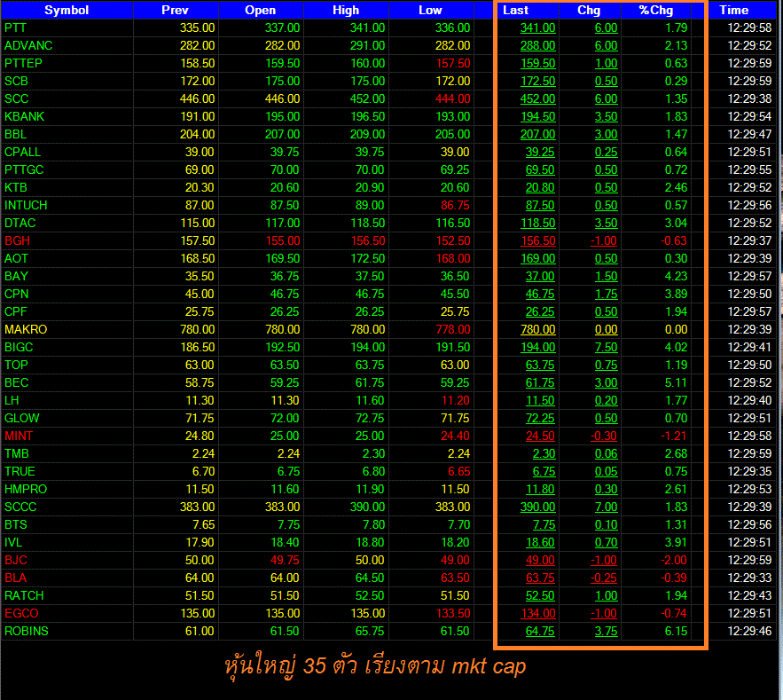Click DTAC's last price 118.50

click(537, 223)
